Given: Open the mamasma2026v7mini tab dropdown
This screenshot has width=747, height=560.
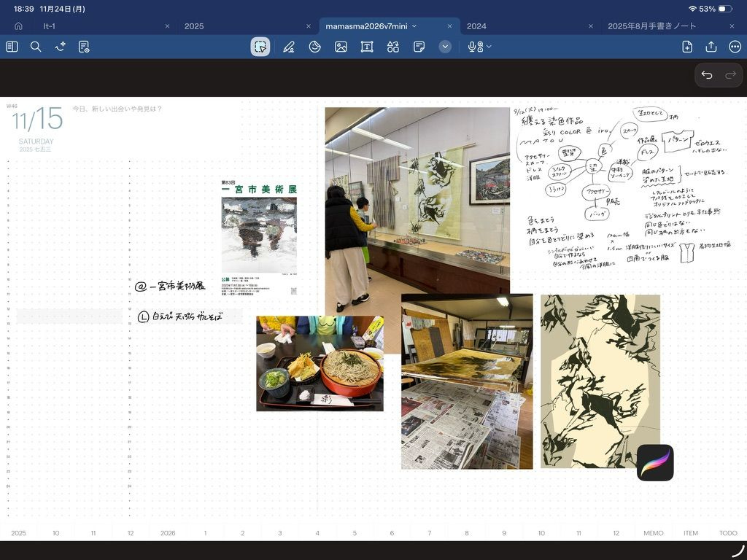Looking at the screenshot, I should coord(414,26).
